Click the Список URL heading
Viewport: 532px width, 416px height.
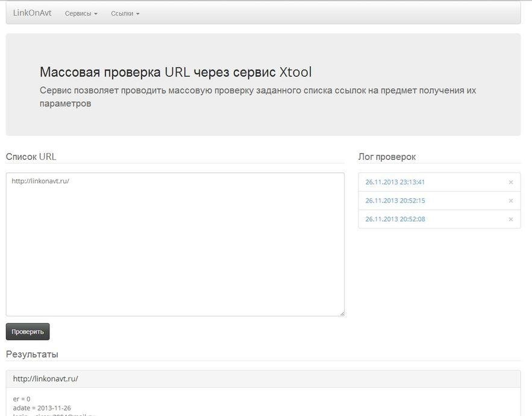coord(31,157)
